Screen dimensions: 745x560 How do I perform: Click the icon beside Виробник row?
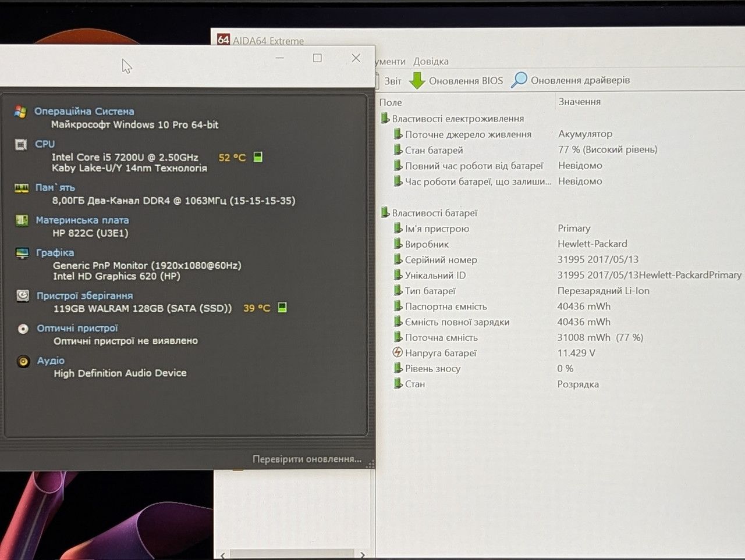[x=398, y=244]
